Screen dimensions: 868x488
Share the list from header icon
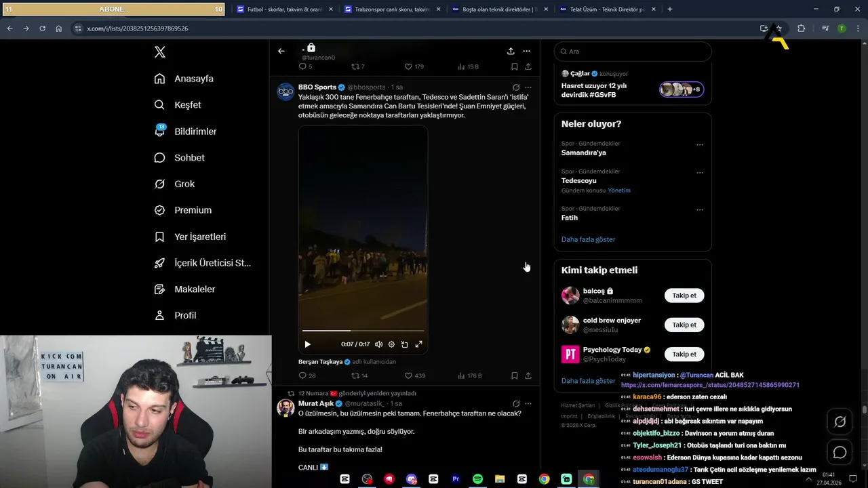coord(511,51)
